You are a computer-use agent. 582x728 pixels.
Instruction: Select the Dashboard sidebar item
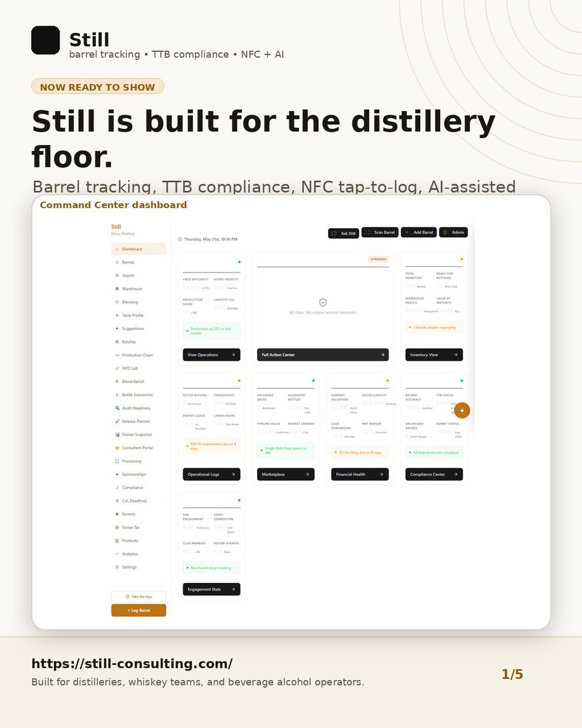139,249
